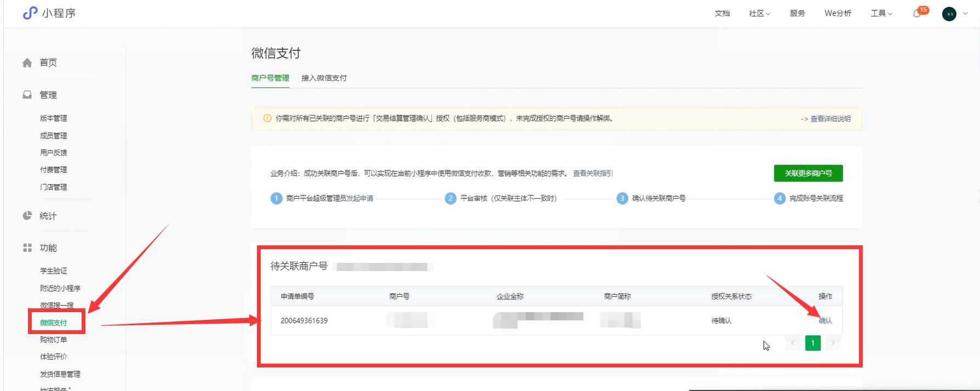Switch to the 接入微信支付 tab

(324, 78)
